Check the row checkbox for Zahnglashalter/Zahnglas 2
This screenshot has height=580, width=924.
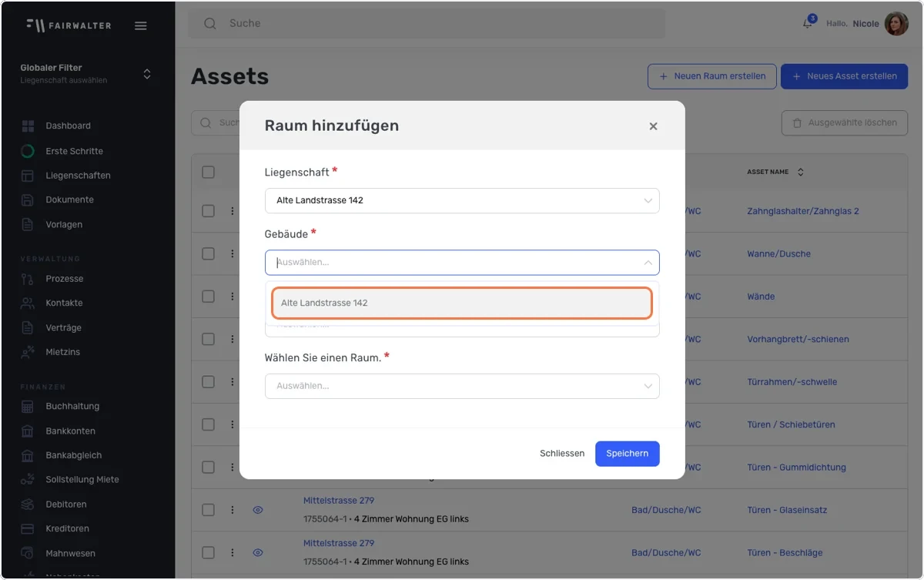(x=208, y=211)
